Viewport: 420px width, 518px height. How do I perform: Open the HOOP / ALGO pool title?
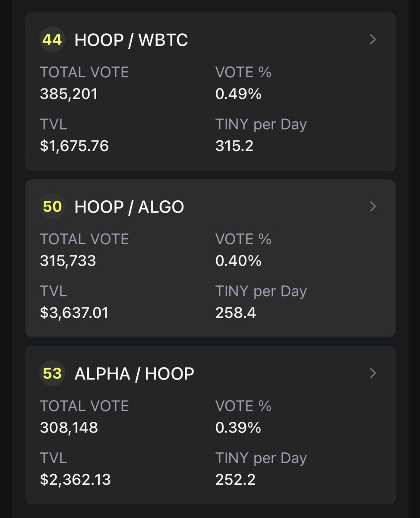click(x=129, y=207)
